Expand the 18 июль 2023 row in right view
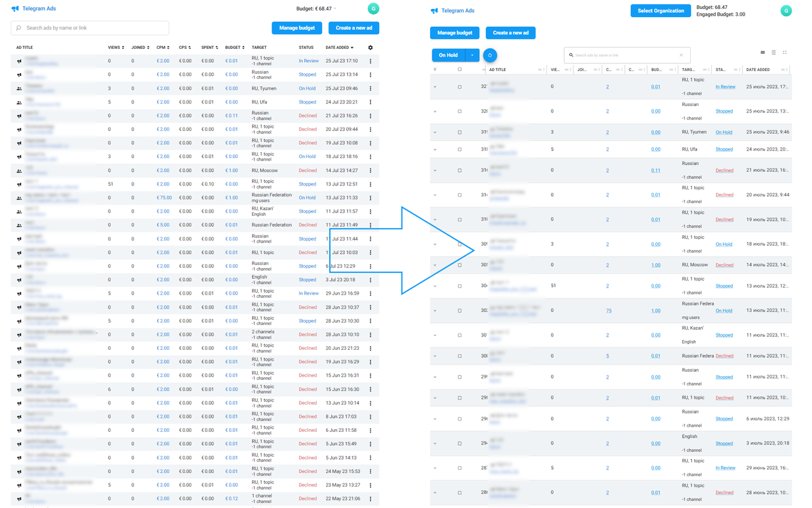The width and height of the screenshot is (812, 508). coord(435,244)
